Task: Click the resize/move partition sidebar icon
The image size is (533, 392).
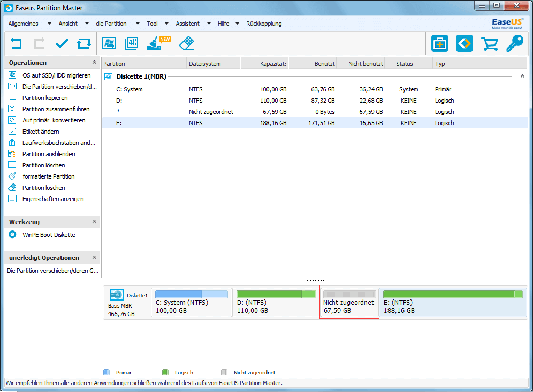Action: click(x=12, y=86)
